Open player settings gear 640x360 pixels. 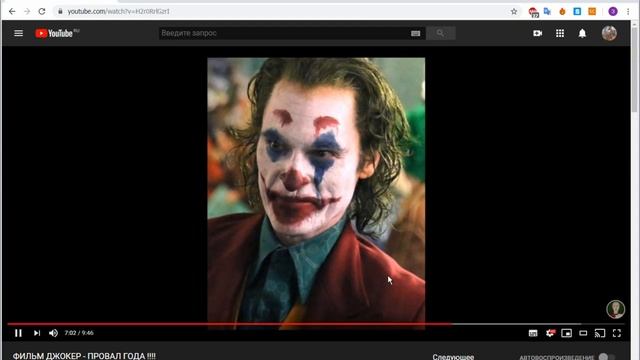tap(550, 333)
